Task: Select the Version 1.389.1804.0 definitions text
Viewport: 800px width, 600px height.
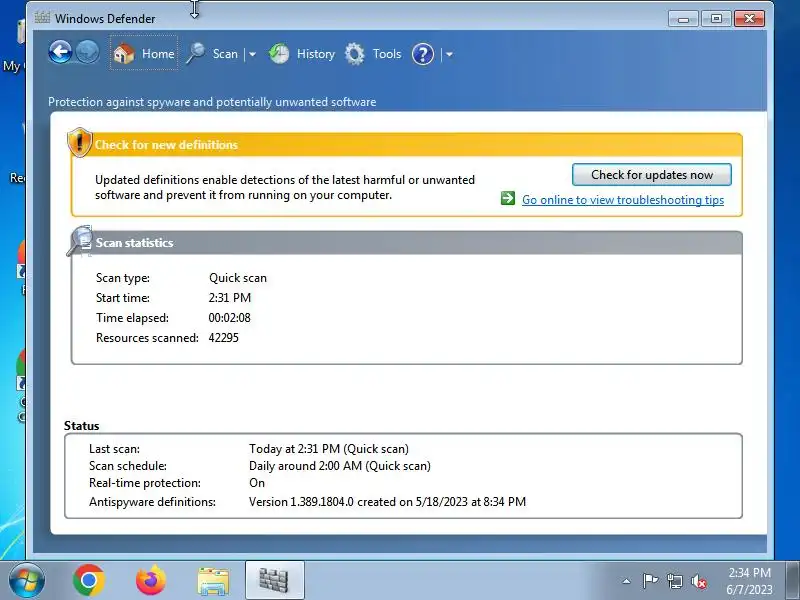Action: (x=387, y=502)
